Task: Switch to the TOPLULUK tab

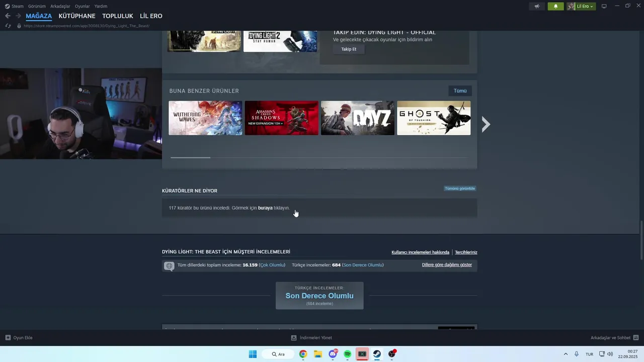Action: point(118,16)
